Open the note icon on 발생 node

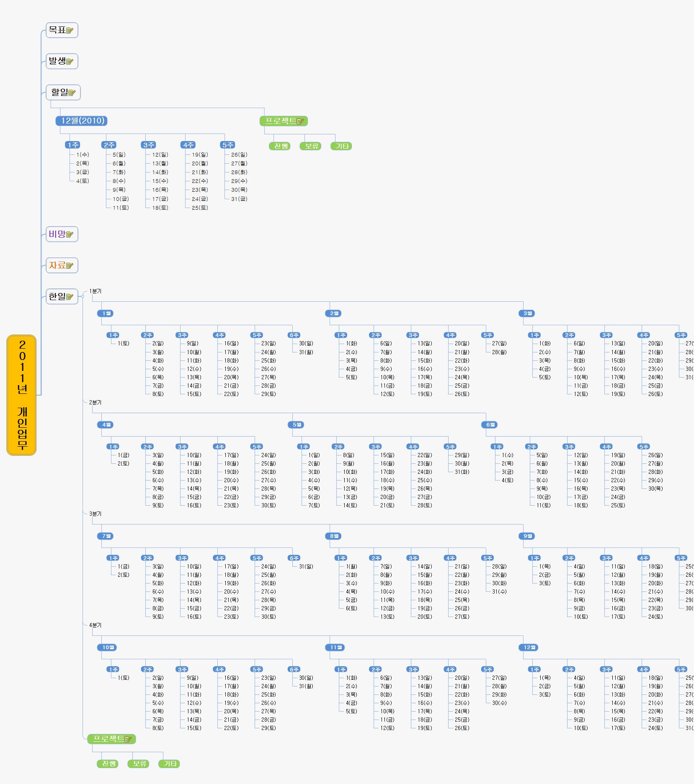point(70,62)
